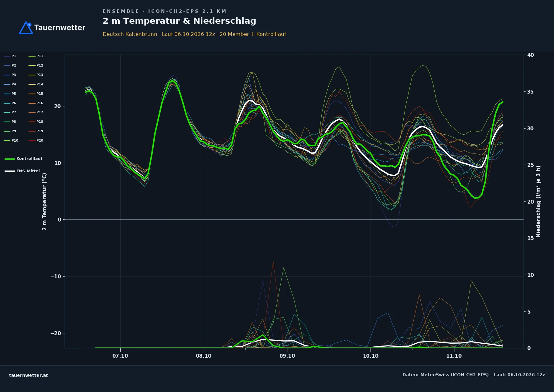Image resolution: width=554 pixels, height=392 pixels.
Task: Click the 09.10 date axis label
Action: [287, 356]
